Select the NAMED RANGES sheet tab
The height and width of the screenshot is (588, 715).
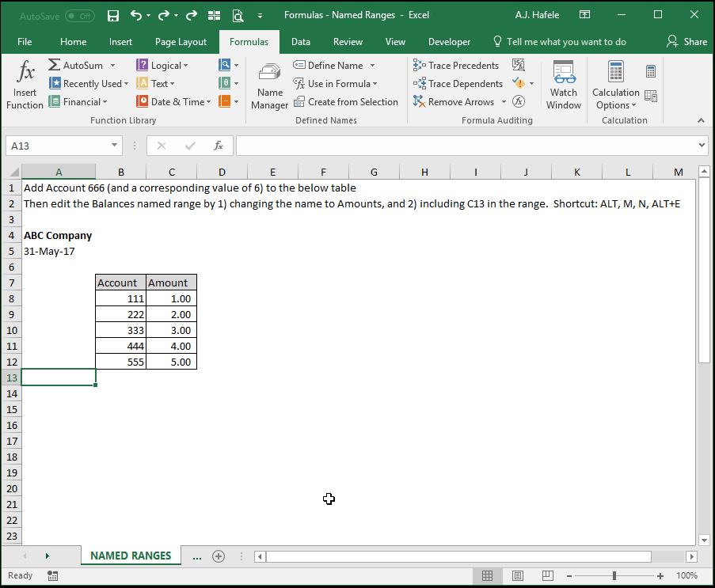pyautogui.click(x=131, y=556)
